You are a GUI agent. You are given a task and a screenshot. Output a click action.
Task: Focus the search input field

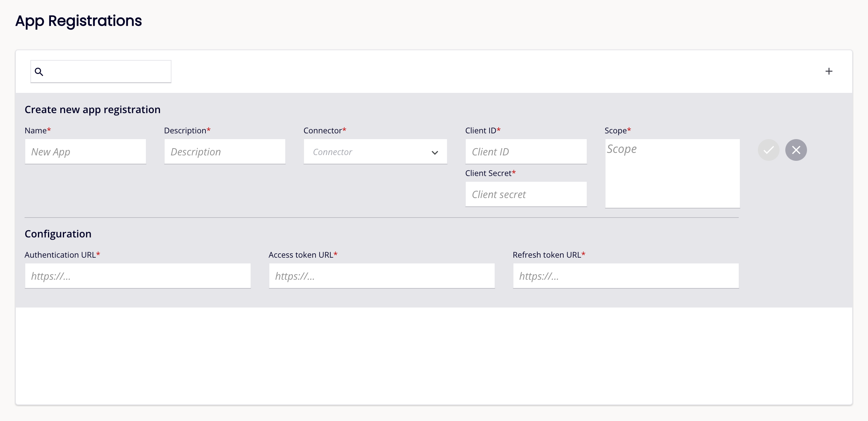point(101,72)
